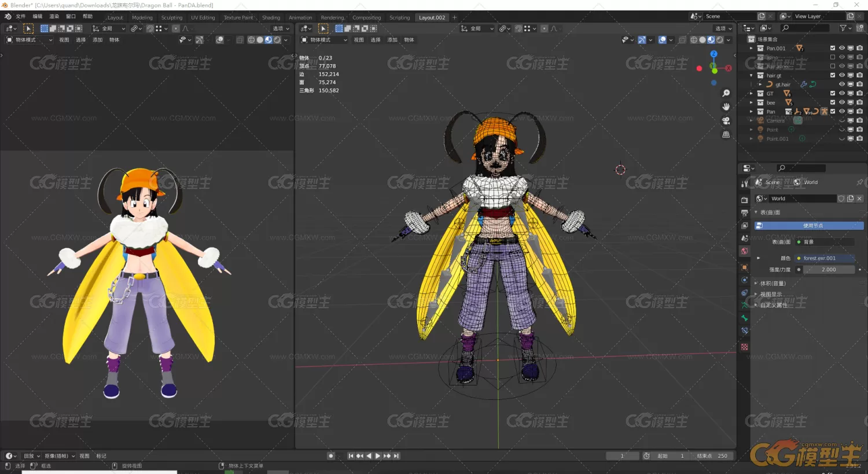Toggle snapping magnet in right viewport header
This screenshot has width=868, height=474.
518,28
